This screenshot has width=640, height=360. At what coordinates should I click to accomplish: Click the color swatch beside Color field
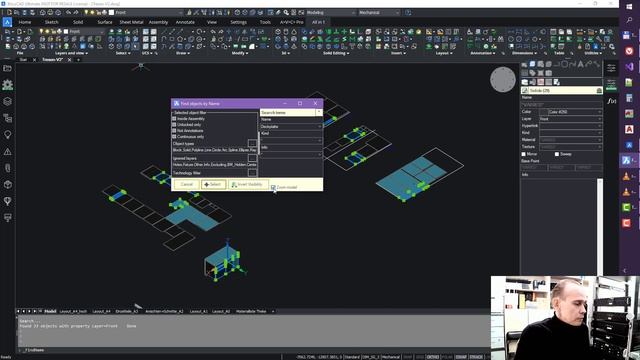point(544,112)
